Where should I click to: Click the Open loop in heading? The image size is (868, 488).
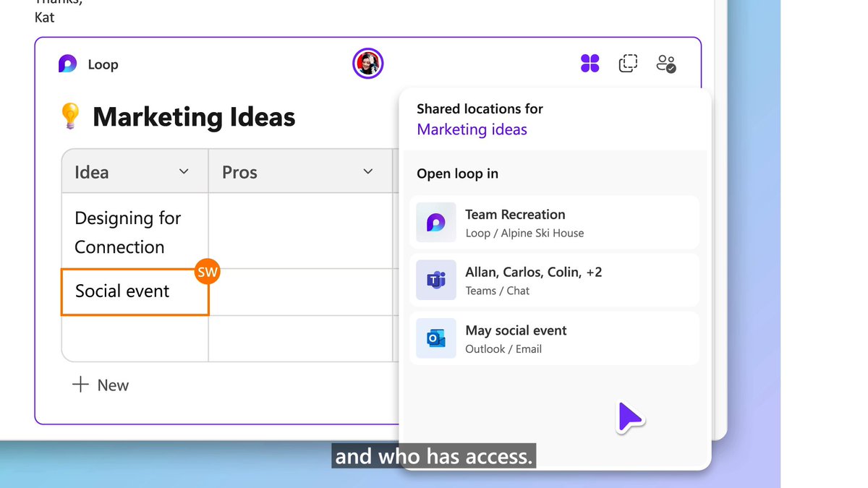pyautogui.click(x=457, y=174)
